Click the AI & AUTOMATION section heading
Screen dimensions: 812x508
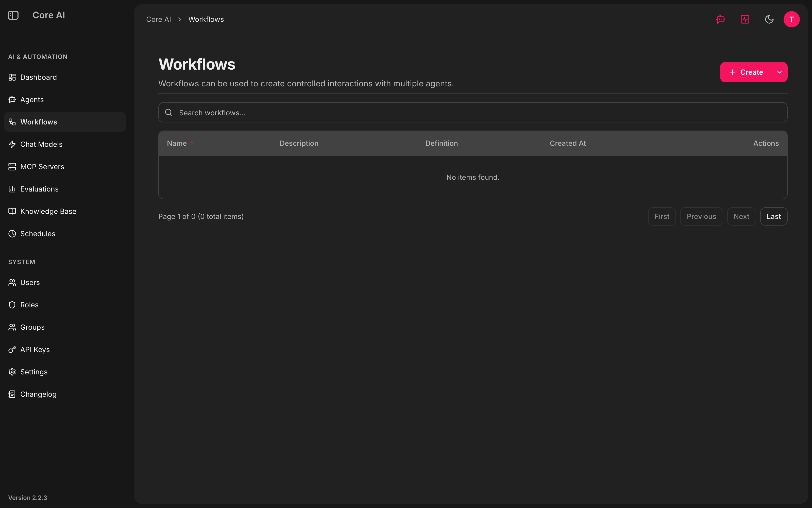(38, 57)
